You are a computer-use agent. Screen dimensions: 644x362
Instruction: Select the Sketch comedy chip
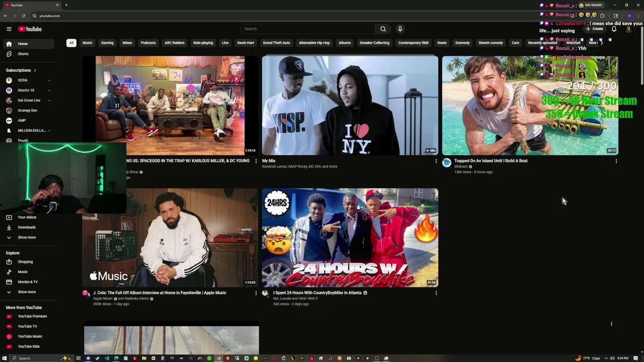[491, 43]
